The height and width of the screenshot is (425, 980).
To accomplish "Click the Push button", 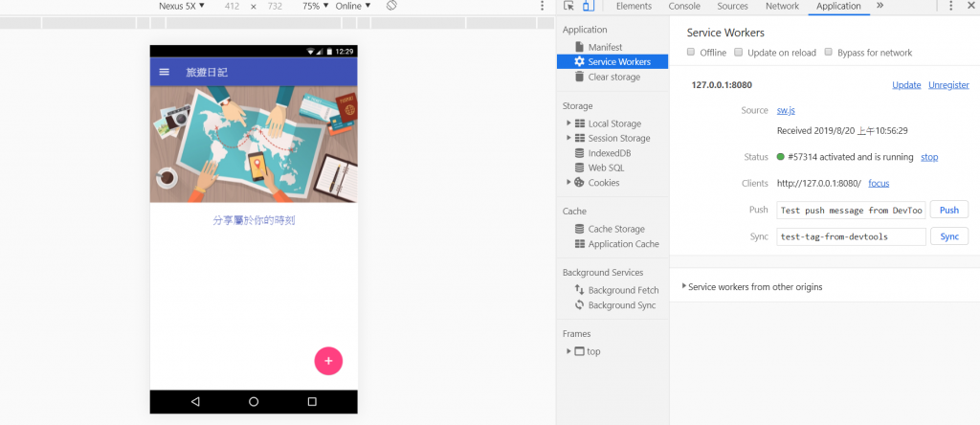I will (x=948, y=210).
